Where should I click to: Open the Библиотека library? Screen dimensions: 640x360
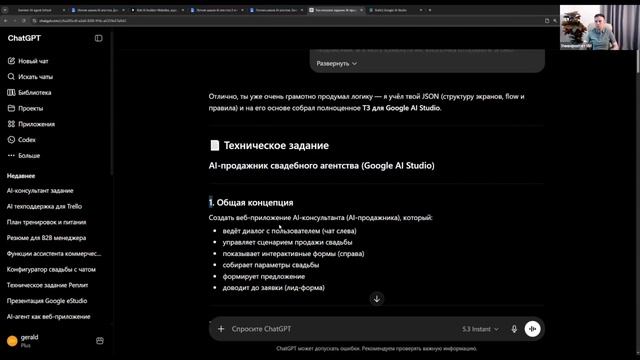[29, 93]
